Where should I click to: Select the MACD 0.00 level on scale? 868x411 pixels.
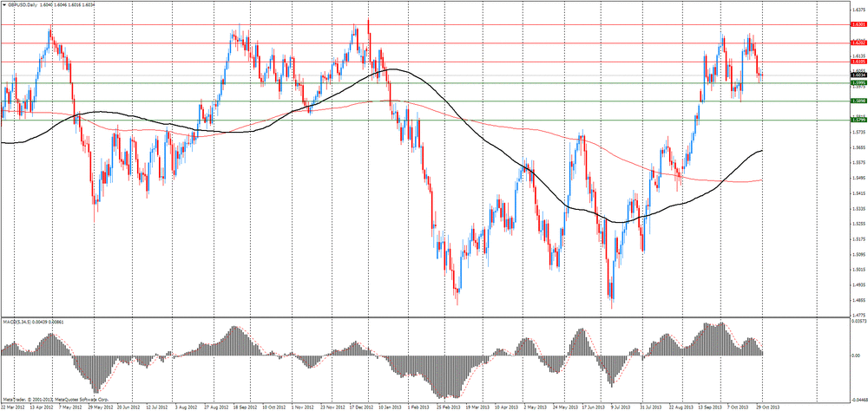[856, 356]
